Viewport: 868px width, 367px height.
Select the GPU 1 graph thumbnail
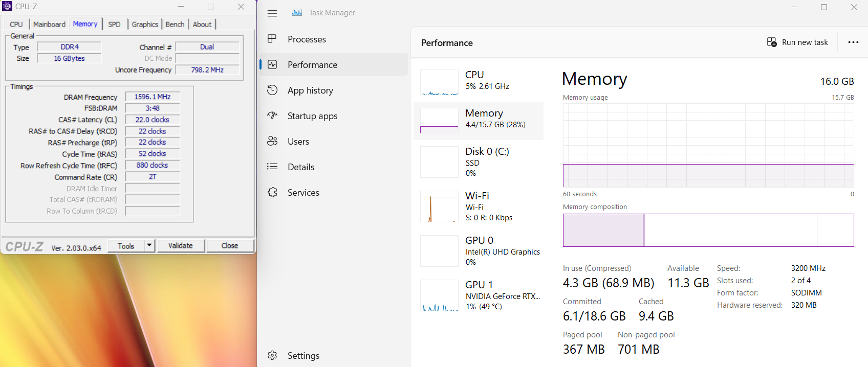pos(439,295)
